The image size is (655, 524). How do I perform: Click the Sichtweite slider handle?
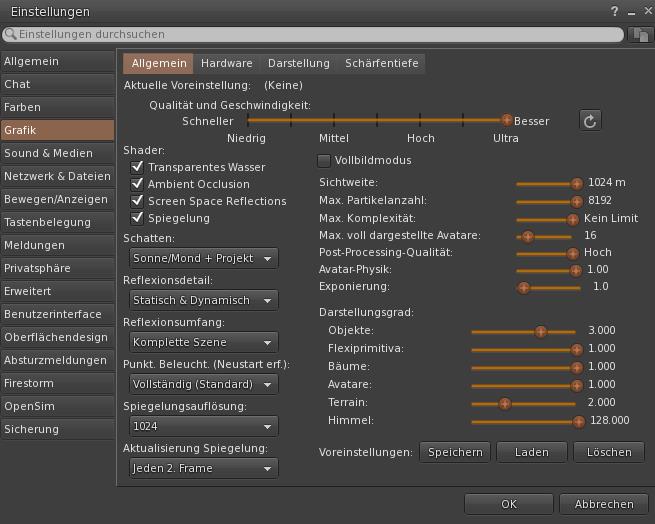pos(576,183)
